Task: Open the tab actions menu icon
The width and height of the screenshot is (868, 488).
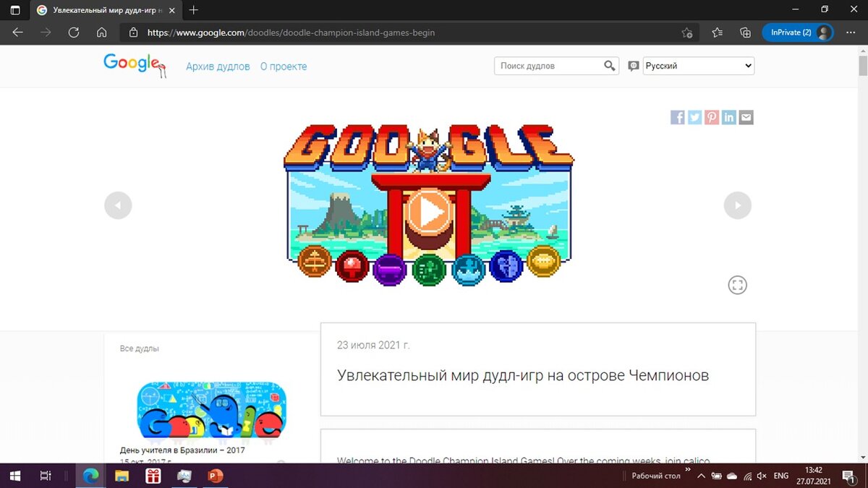Action: (x=15, y=10)
